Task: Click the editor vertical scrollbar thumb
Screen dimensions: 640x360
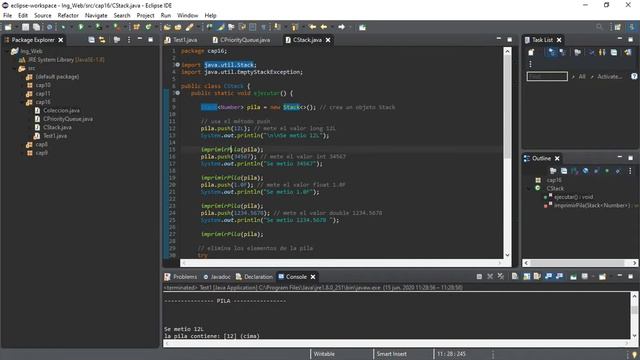Action: [507, 108]
